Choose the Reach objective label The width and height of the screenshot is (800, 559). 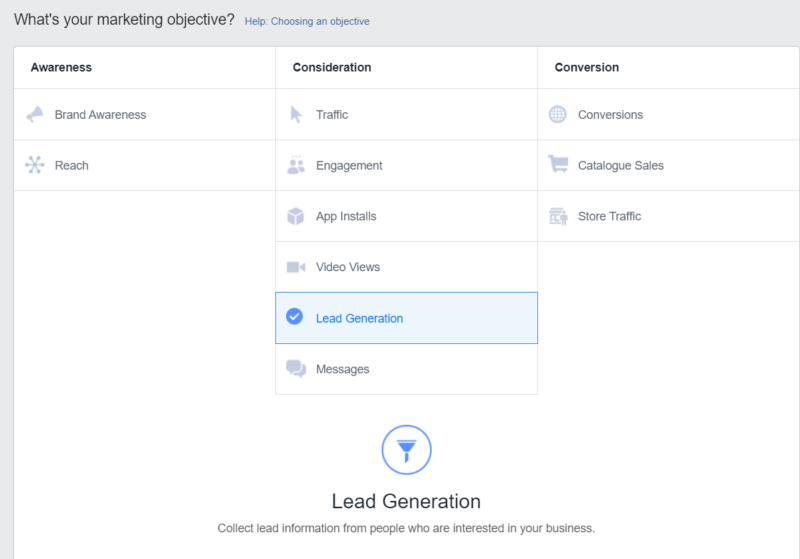click(x=72, y=166)
